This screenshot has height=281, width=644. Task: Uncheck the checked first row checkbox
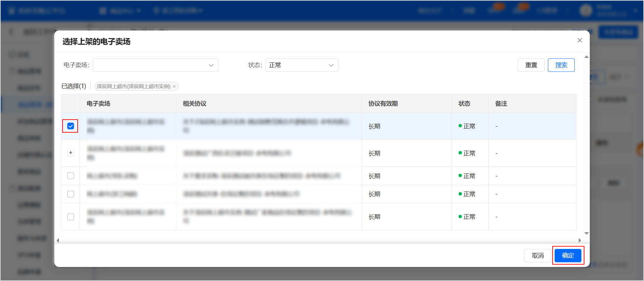click(x=71, y=126)
